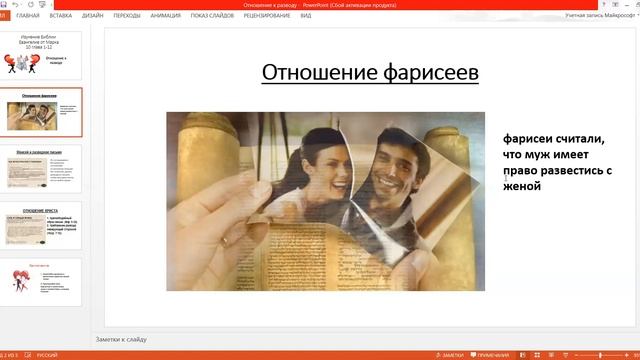640x360 pixels.
Task: Switch to Slide Sorter view icon
Action: tap(537, 355)
